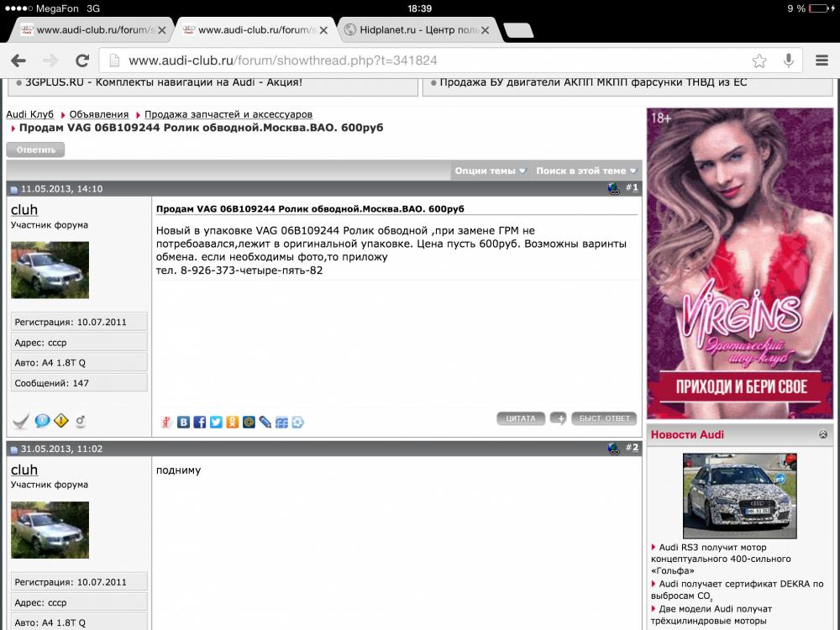Open the browser hamburger menu
Image resolution: width=840 pixels, height=630 pixels.
click(x=822, y=60)
